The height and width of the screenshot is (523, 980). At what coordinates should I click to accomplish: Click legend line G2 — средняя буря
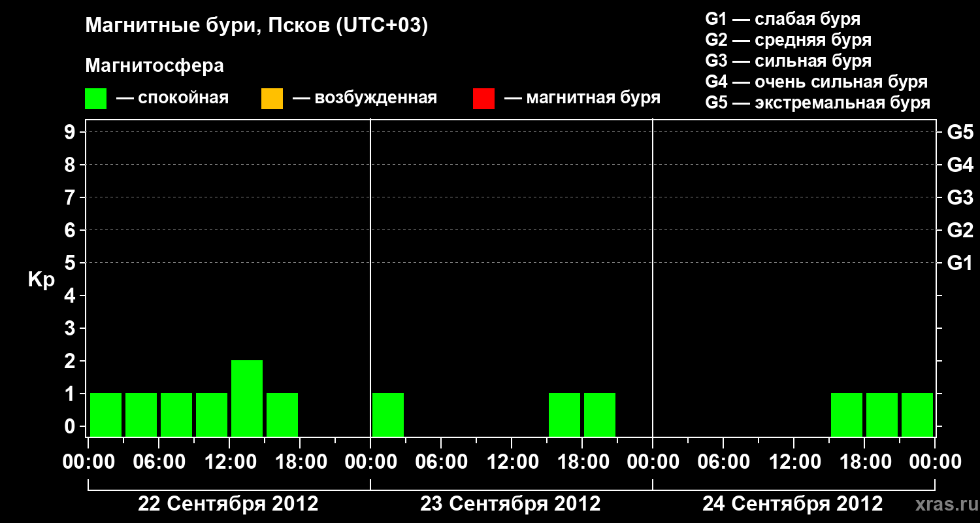pos(788,39)
